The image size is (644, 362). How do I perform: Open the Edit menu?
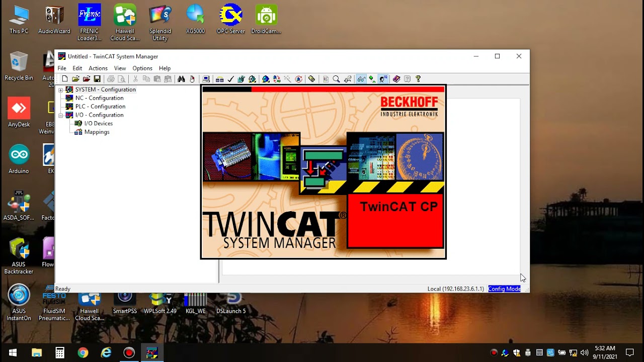[77, 68]
